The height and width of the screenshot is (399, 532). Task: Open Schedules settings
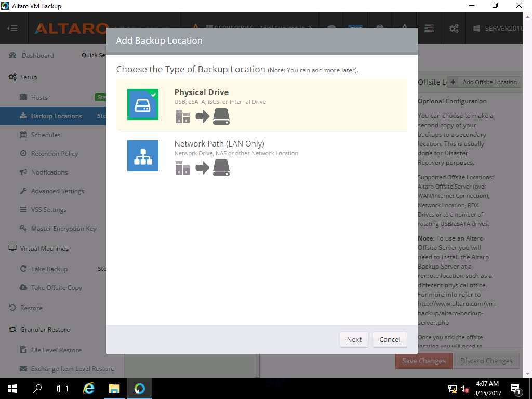point(46,135)
